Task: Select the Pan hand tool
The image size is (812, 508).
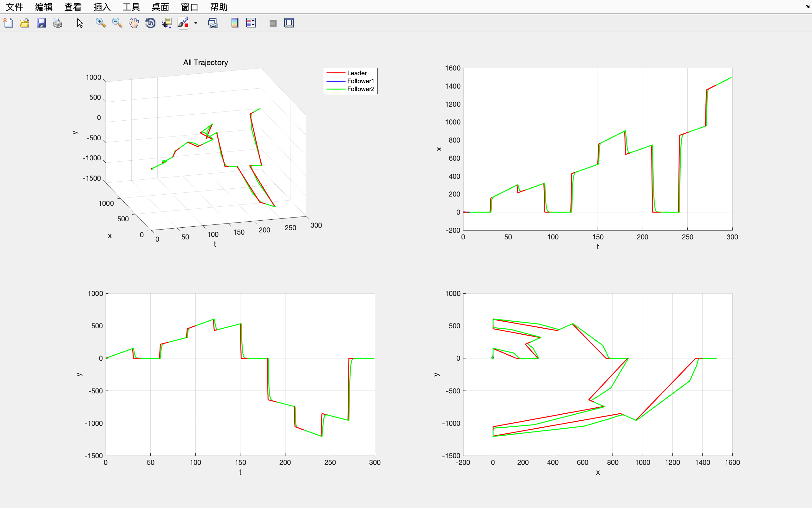Action: coord(134,23)
